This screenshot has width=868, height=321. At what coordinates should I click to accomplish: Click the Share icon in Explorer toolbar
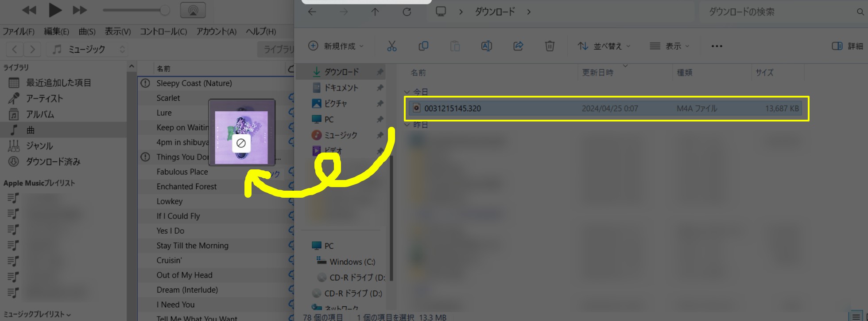pyautogui.click(x=518, y=46)
